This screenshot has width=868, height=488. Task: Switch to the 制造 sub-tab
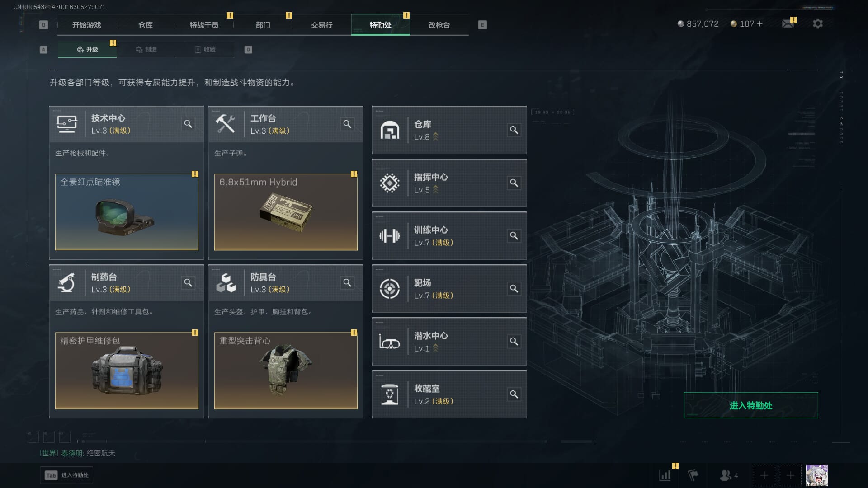[x=146, y=49]
